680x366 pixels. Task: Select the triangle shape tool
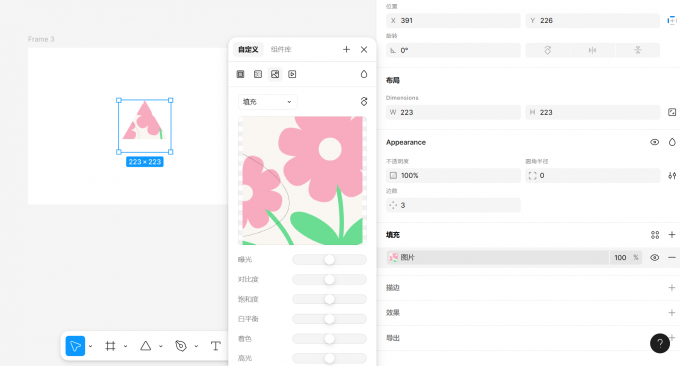tap(146, 346)
